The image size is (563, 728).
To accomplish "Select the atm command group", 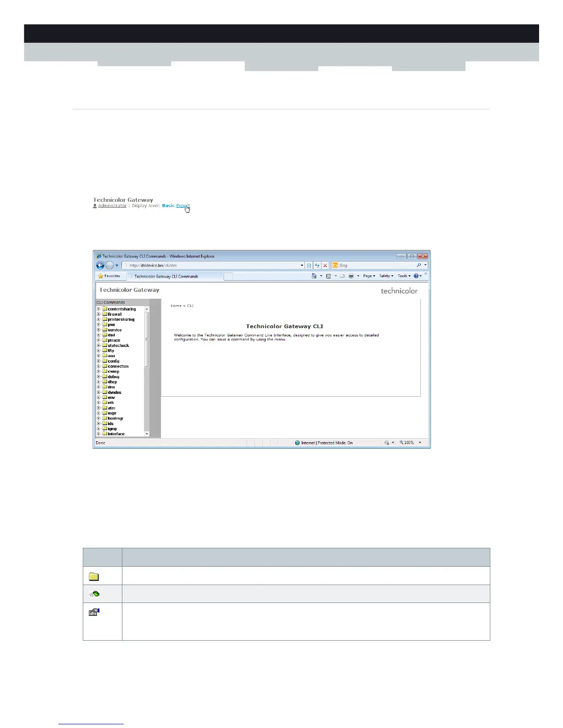I will (112, 408).
